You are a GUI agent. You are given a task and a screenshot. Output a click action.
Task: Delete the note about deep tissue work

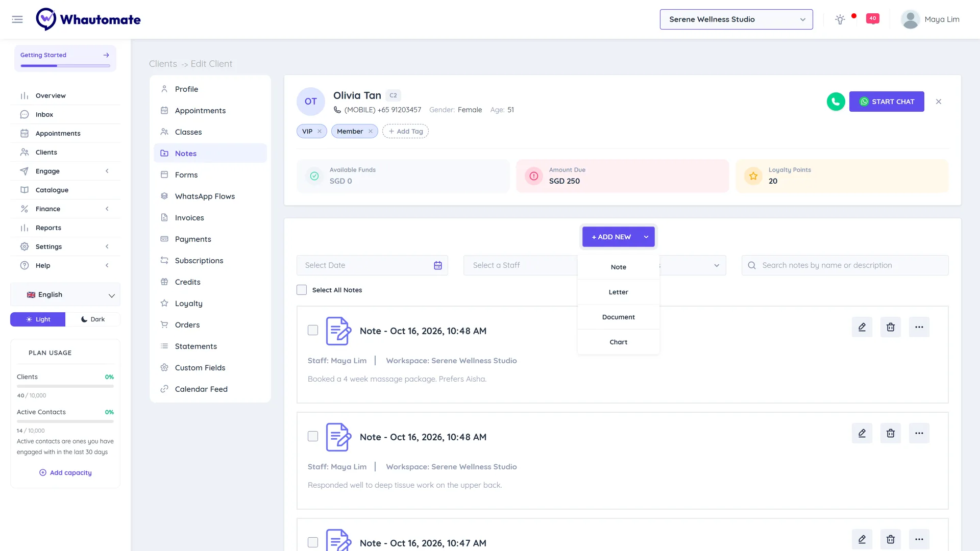891,433
